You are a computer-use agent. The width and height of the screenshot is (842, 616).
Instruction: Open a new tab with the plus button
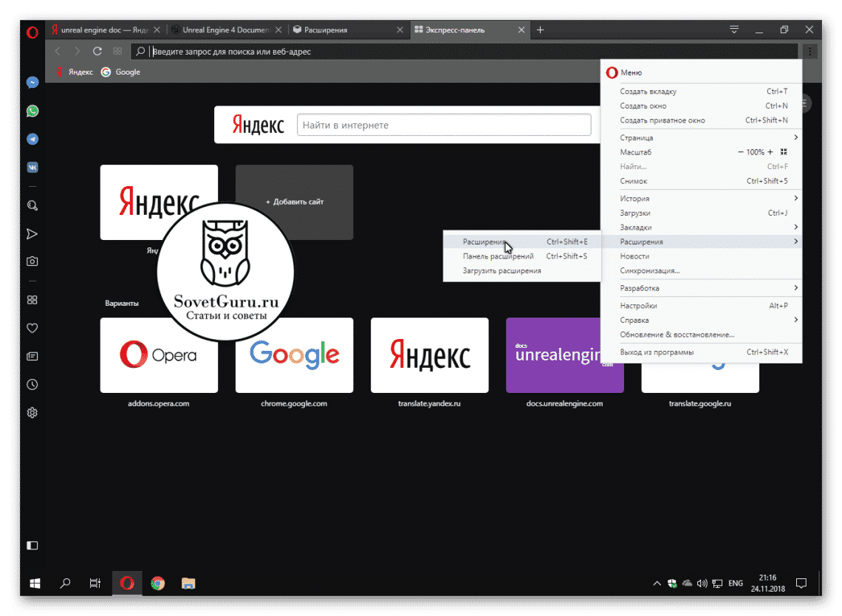pyautogui.click(x=540, y=30)
